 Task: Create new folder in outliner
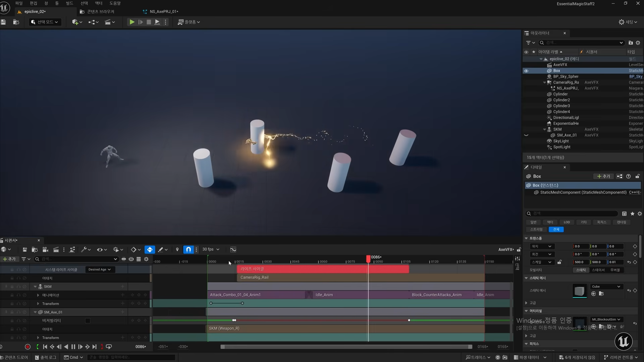click(630, 43)
